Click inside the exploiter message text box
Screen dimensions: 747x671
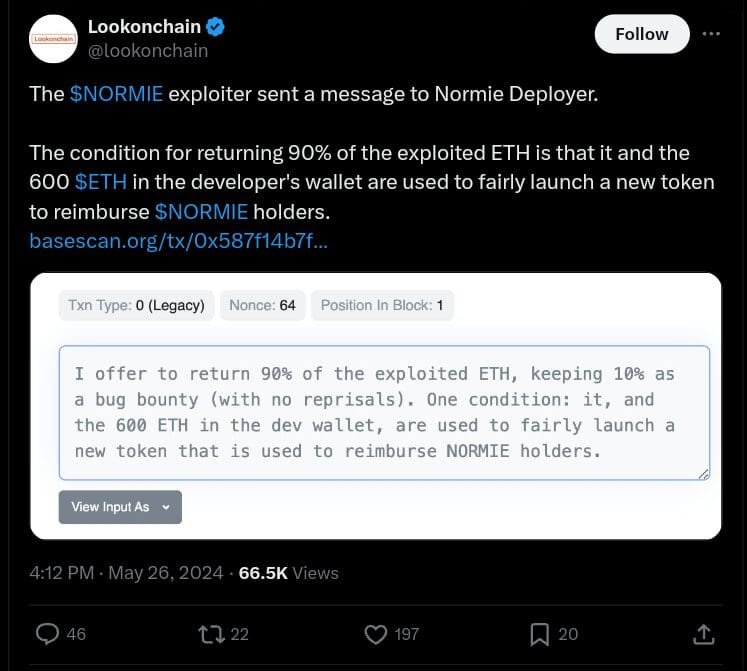tap(384, 412)
